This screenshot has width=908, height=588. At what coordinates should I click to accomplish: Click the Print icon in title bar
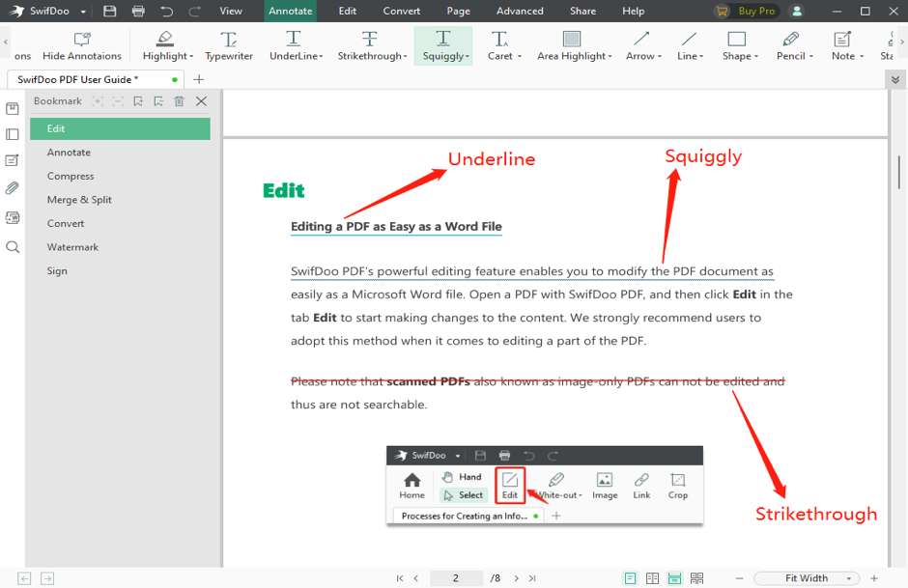138,11
